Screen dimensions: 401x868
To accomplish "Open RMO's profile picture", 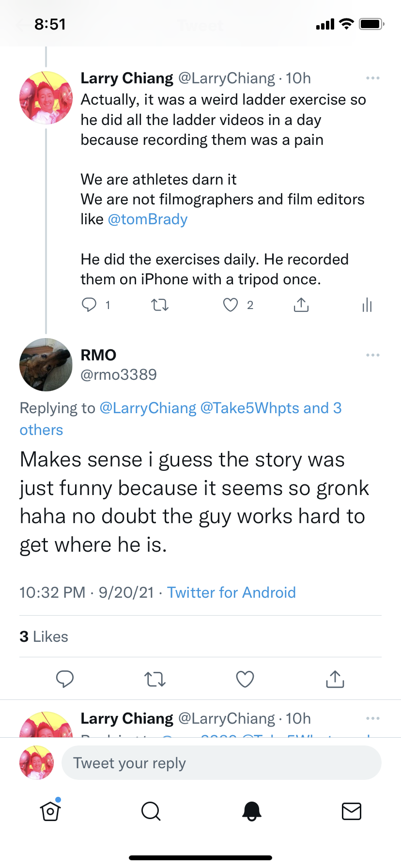I will click(46, 365).
